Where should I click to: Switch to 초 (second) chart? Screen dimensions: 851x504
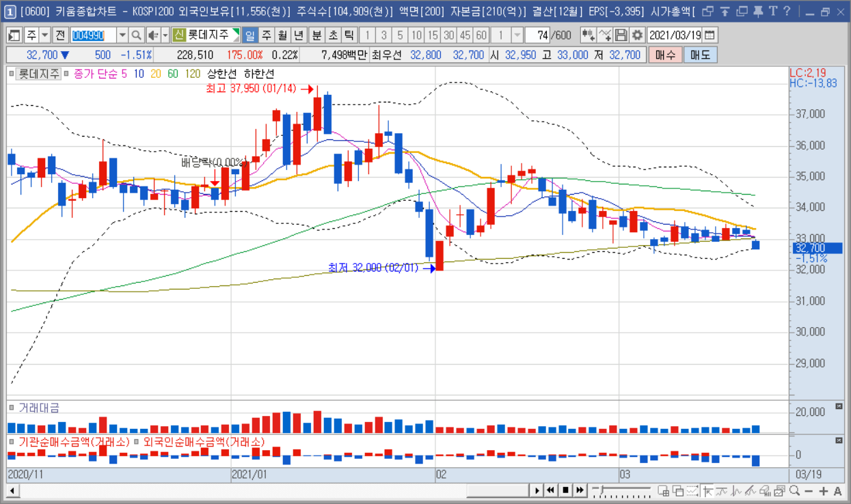click(333, 36)
